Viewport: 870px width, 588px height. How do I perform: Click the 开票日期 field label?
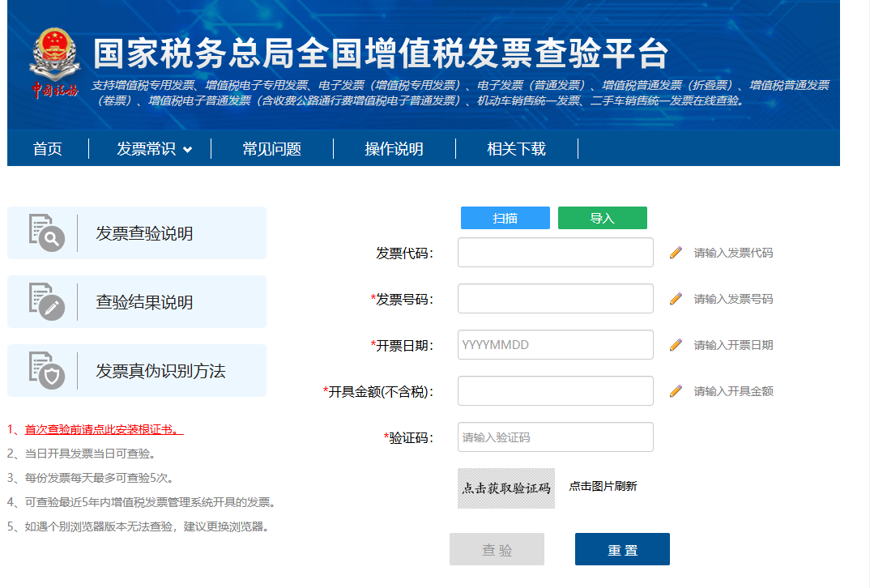click(x=402, y=346)
